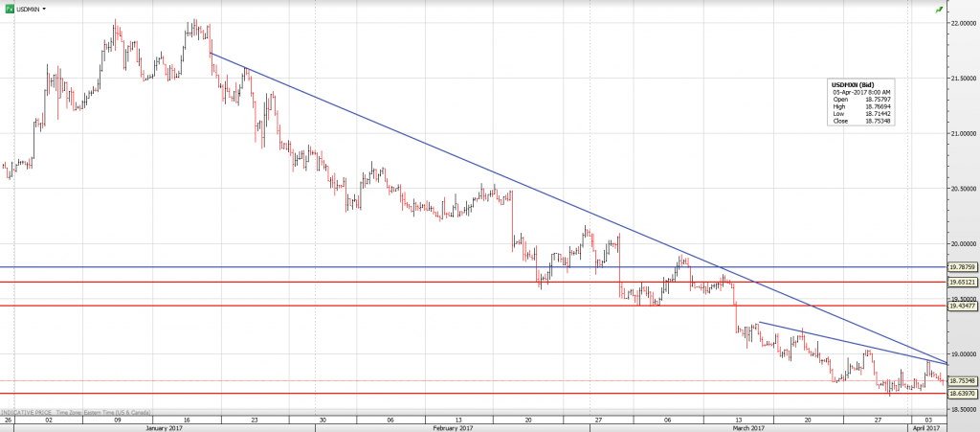Click the 22.00000 price axis label
Image resolution: width=980 pixels, height=432 pixels.
point(962,23)
